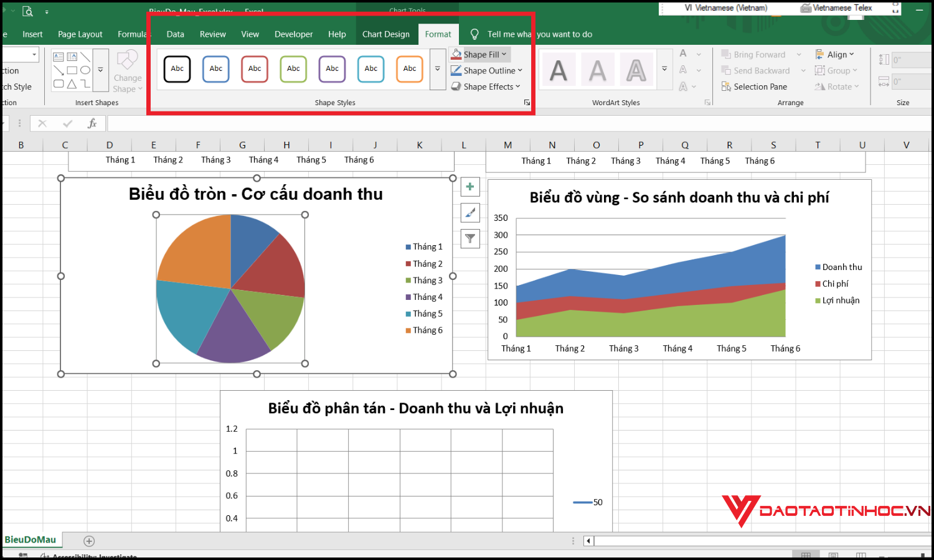Click the Chart Filters funnel button
The image size is (934, 560).
470,238
